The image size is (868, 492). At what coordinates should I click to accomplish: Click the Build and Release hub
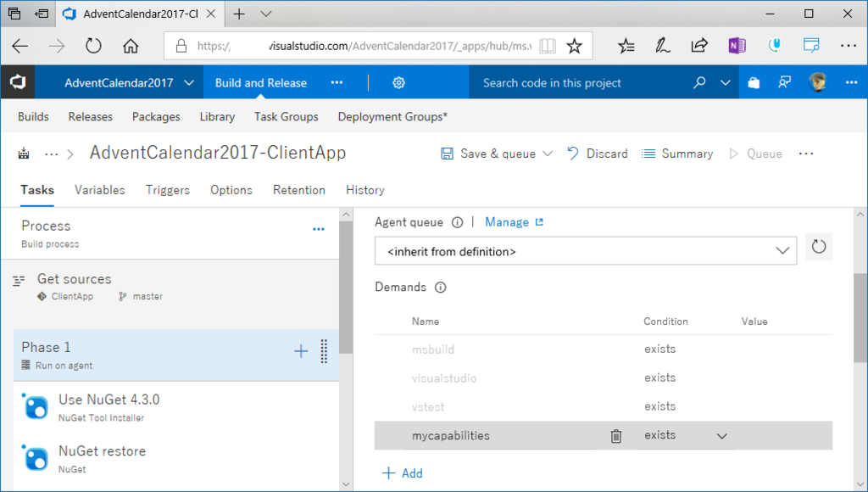click(x=261, y=82)
